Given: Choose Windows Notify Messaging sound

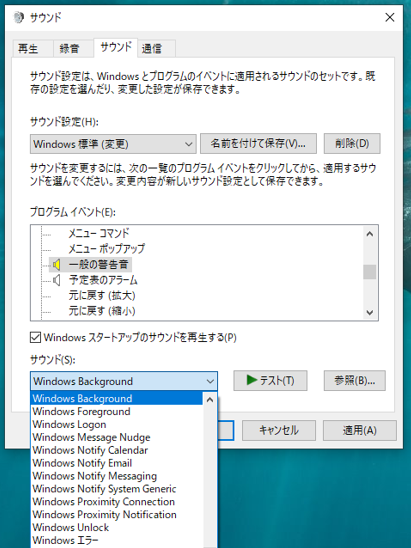Looking at the screenshot, I should [117, 476].
